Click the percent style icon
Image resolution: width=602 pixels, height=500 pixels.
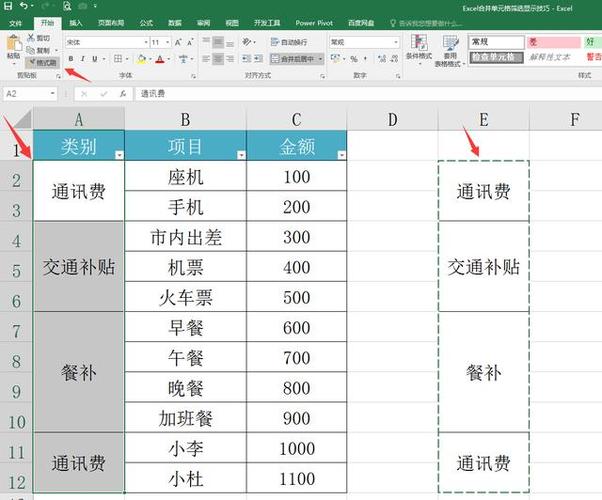[x=354, y=59]
